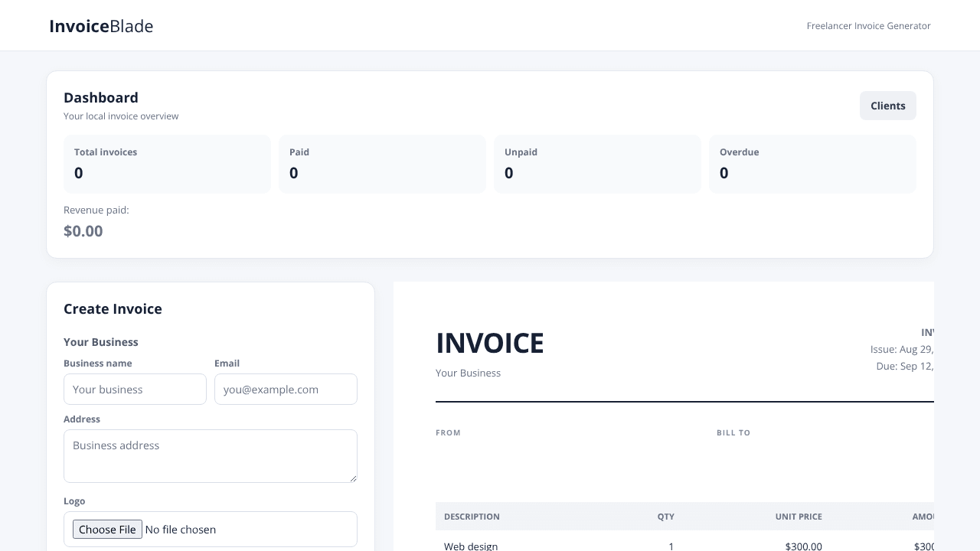Select the Overdue stat card
The height and width of the screenshot is (551, 980).
812,164
